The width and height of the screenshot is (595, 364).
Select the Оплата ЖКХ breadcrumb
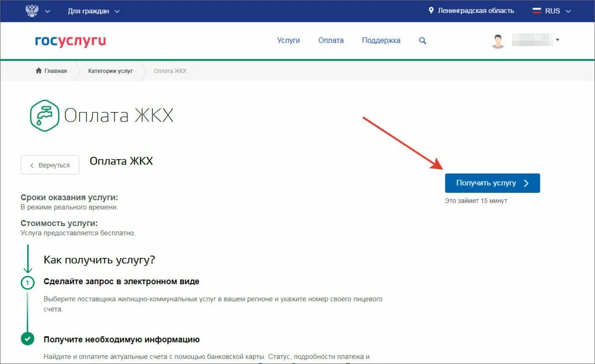170,71
